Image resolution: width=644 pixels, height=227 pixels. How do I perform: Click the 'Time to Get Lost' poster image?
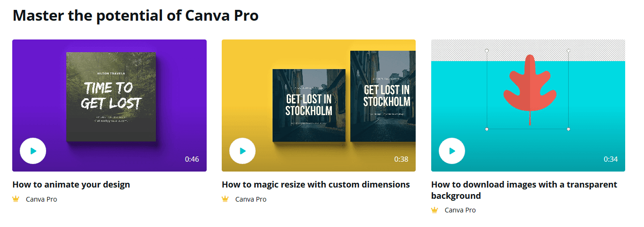(111, 97)
